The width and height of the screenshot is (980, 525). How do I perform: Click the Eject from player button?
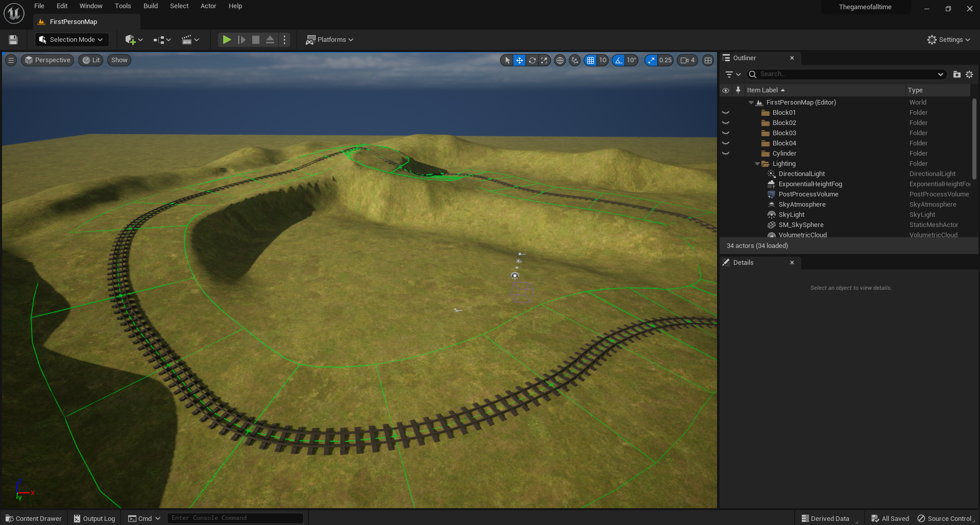[270, 40]
